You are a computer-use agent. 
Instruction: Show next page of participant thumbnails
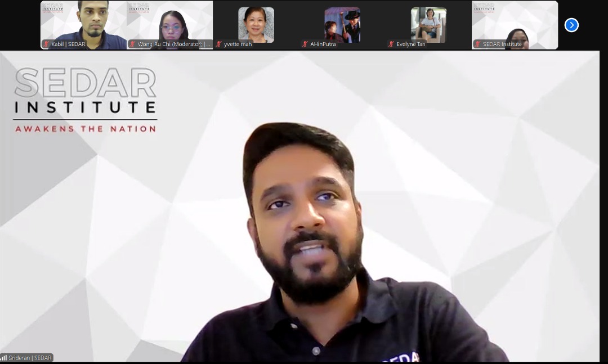[571, 25]
